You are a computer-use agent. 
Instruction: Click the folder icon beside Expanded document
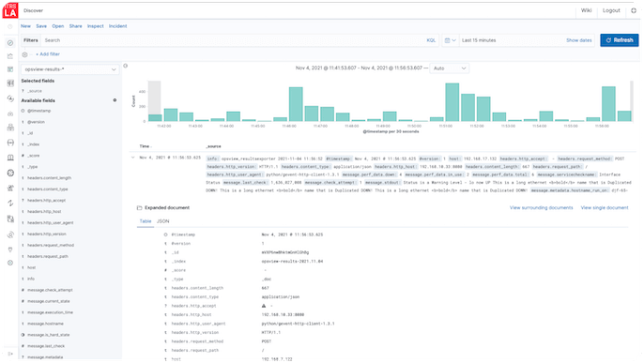coord(139,208)
